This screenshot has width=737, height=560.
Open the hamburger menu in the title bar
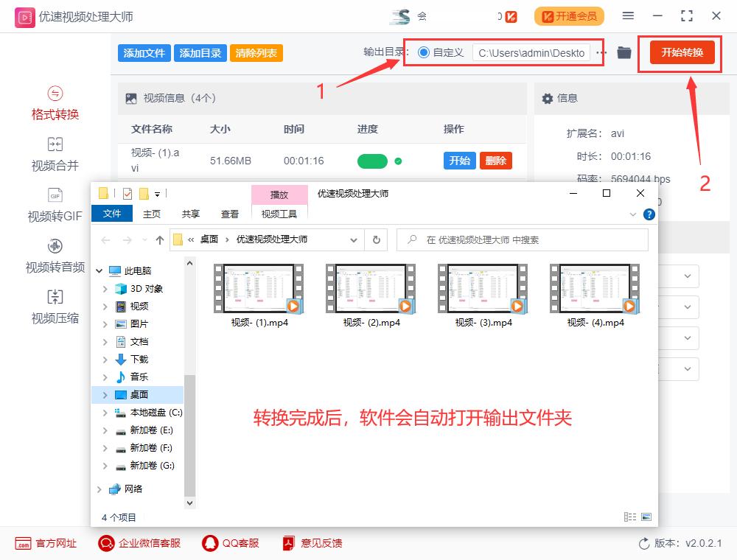click(x=628, y=15)
